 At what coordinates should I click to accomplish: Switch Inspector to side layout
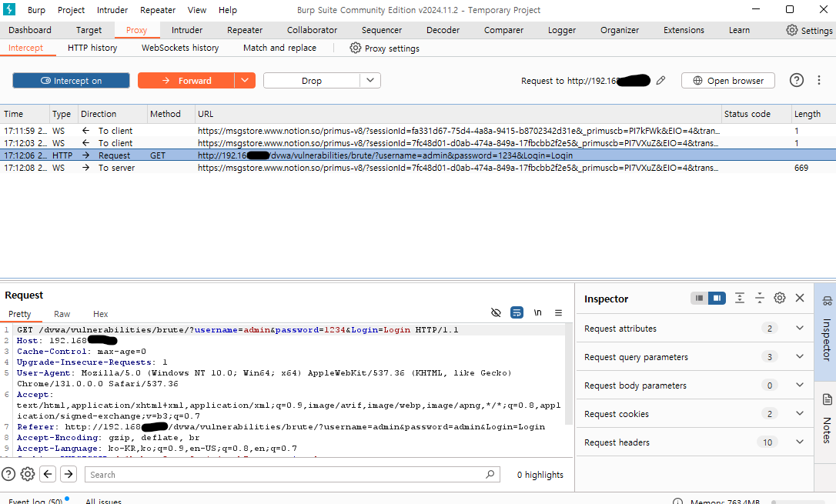[x=717, y=299]
